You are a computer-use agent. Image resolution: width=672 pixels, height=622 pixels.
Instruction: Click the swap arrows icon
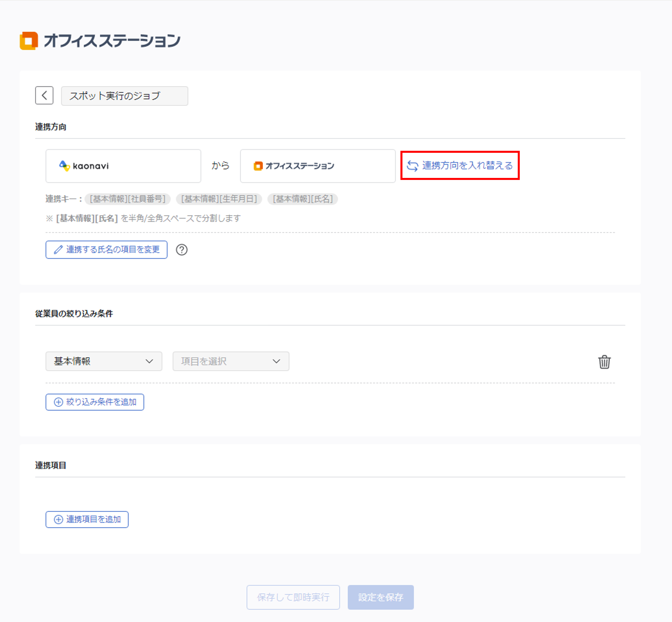[x=412, y=166]
